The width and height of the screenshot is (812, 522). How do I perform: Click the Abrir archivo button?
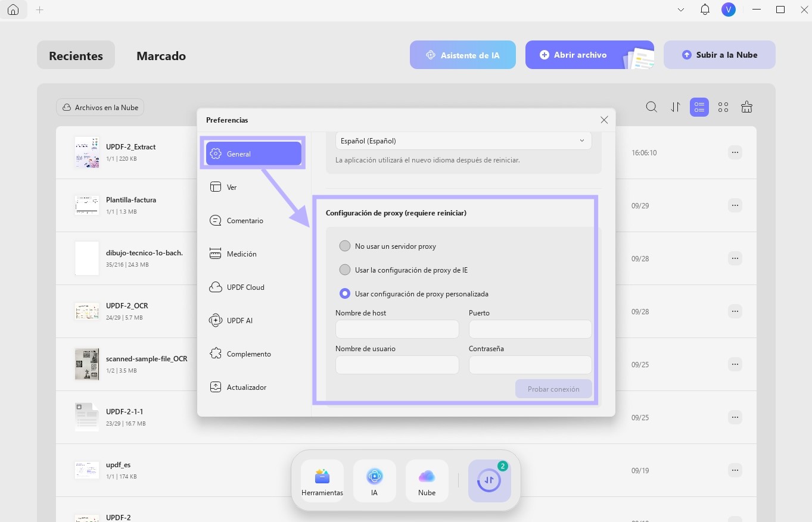[590, 55]
